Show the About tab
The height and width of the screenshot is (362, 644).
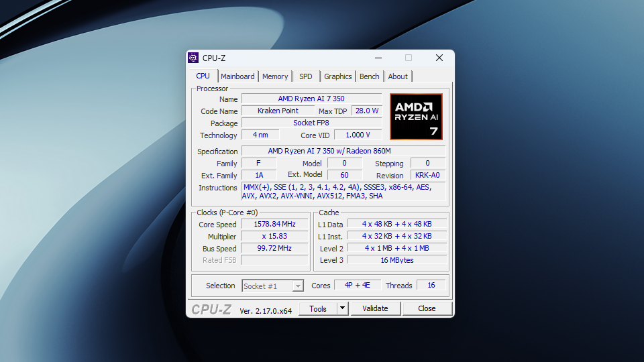[x=398, y=76]
